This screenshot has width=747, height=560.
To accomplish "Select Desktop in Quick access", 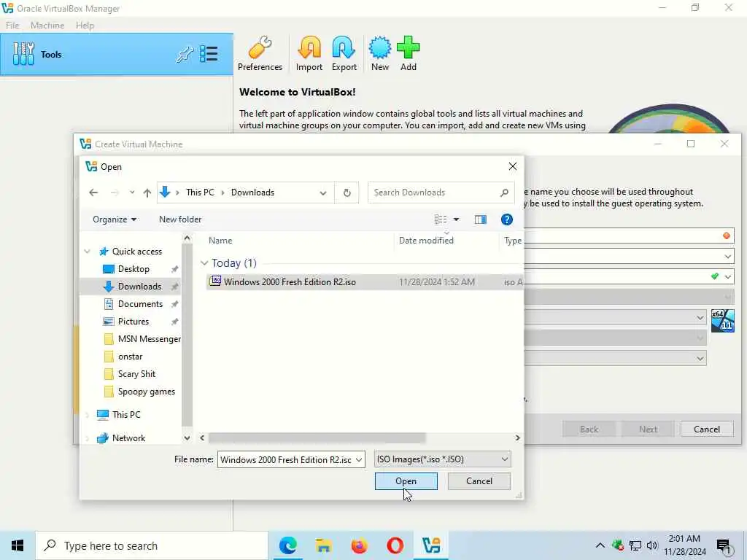I will coord(133,268).
